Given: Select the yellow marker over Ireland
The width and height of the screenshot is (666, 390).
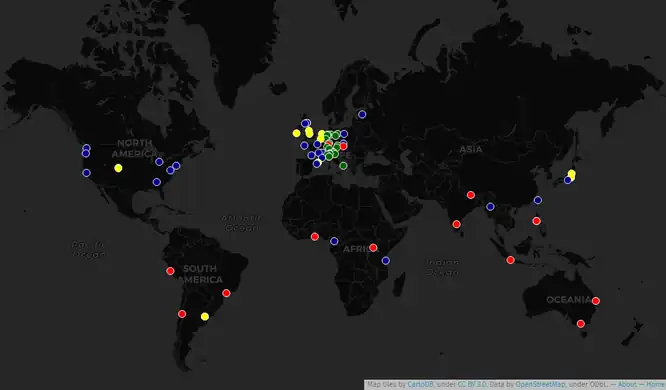Looking at the screenshot, I should point(296,133).
